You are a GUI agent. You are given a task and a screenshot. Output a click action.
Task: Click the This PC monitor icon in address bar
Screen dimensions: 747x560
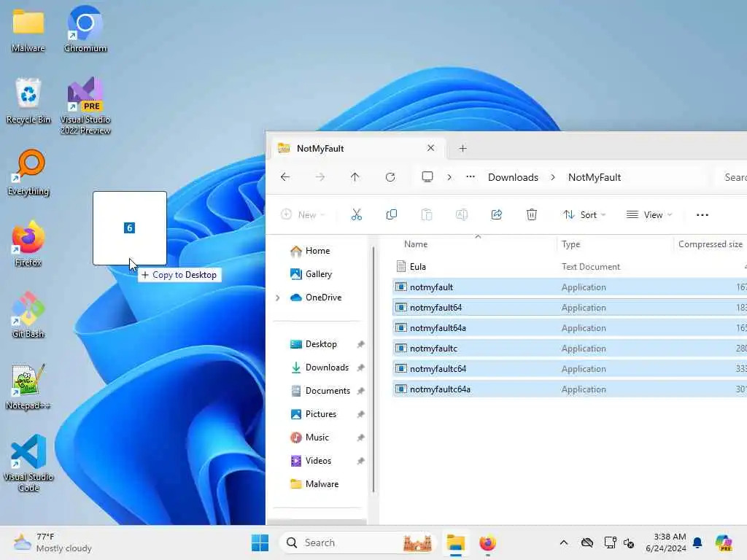pyautogui.click(x=427, y=177)
